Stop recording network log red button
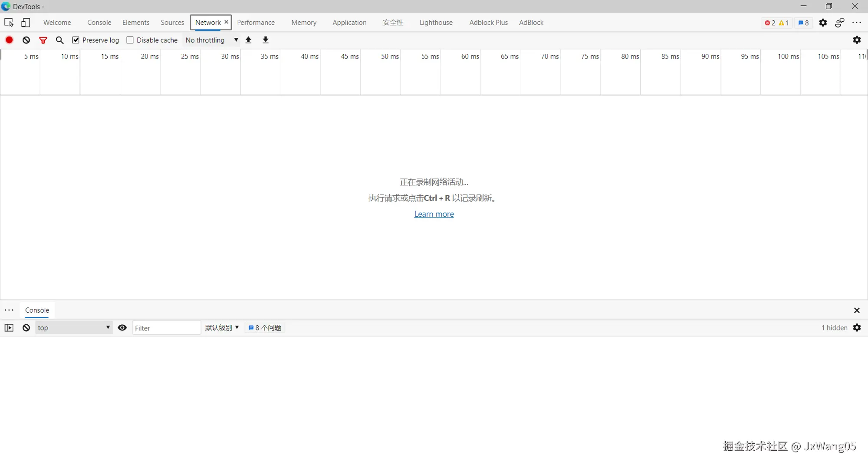The width and height of the screenshot is (868, 465). tap(9, 40)
